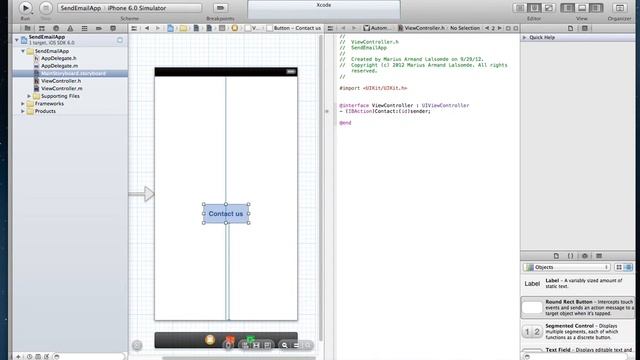This screenshot has height=360, width=640.
Task: Open the Organizer window
Action: (620, 8)
